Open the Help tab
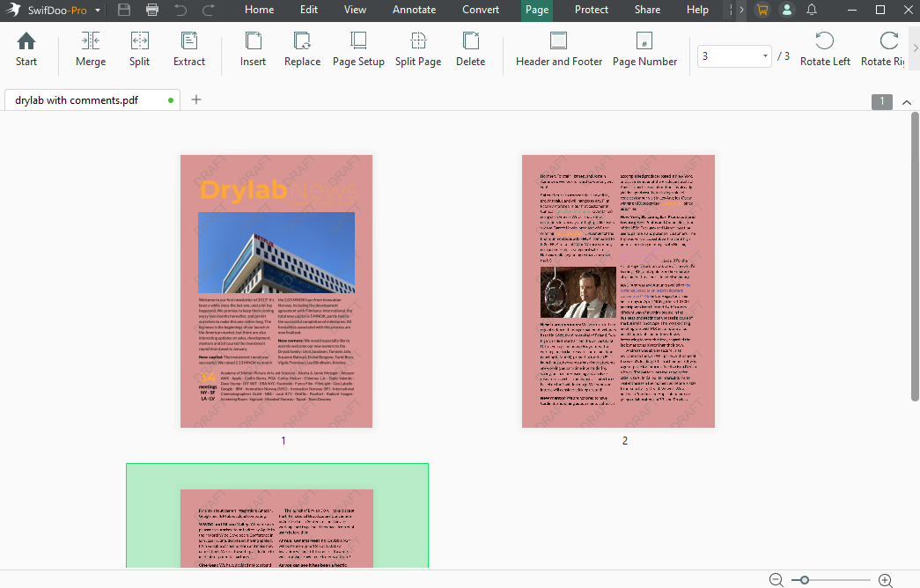 point(697,10)
